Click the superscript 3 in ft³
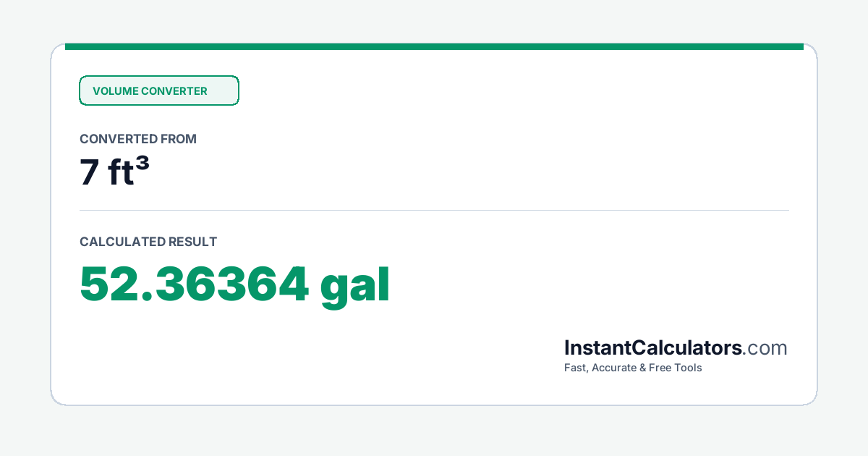 [x=142, y=165]
